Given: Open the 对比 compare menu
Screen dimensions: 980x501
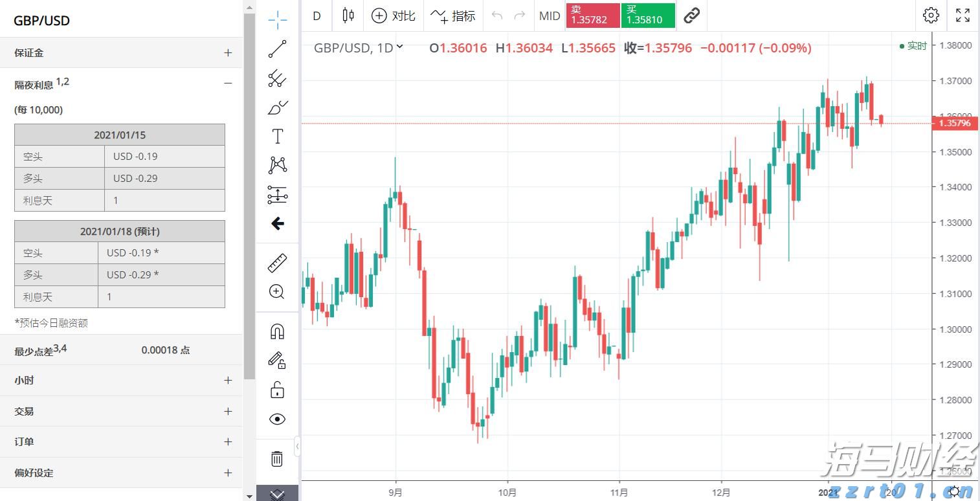Looking at the screenshot, I should pos(394,16).
